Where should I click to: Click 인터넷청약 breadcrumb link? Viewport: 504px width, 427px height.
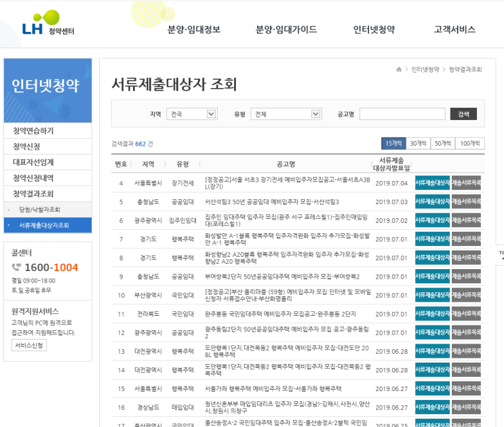tap(425, 69)
